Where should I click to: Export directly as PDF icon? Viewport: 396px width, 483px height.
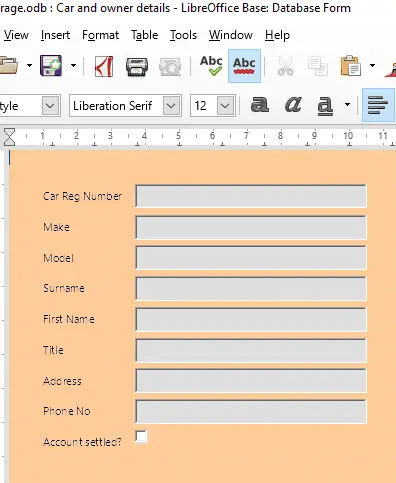pyautogui.click(x=104, y=66)
